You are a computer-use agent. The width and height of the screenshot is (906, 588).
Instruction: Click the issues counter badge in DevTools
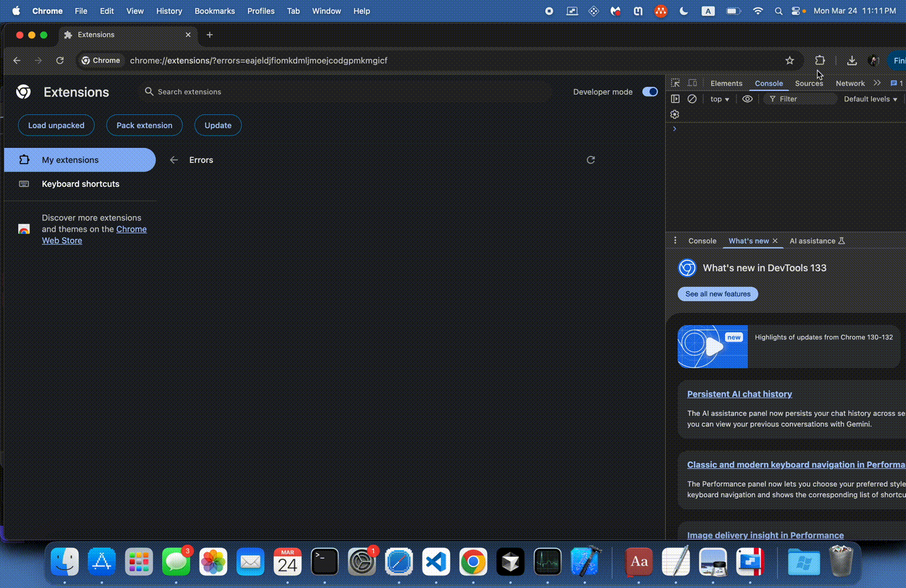pos(897,83)
